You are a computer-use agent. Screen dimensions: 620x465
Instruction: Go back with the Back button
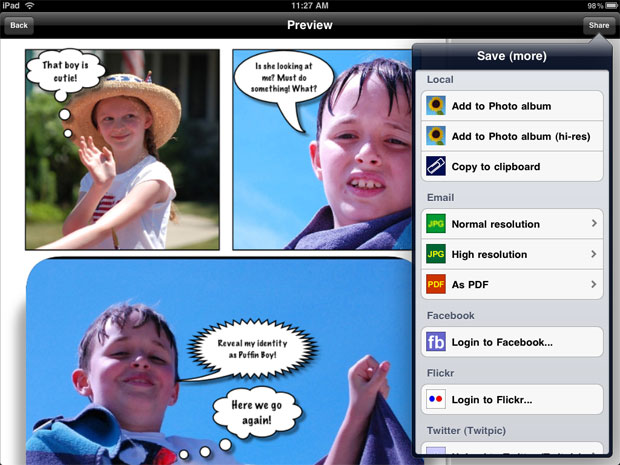(x=19, y=25)
